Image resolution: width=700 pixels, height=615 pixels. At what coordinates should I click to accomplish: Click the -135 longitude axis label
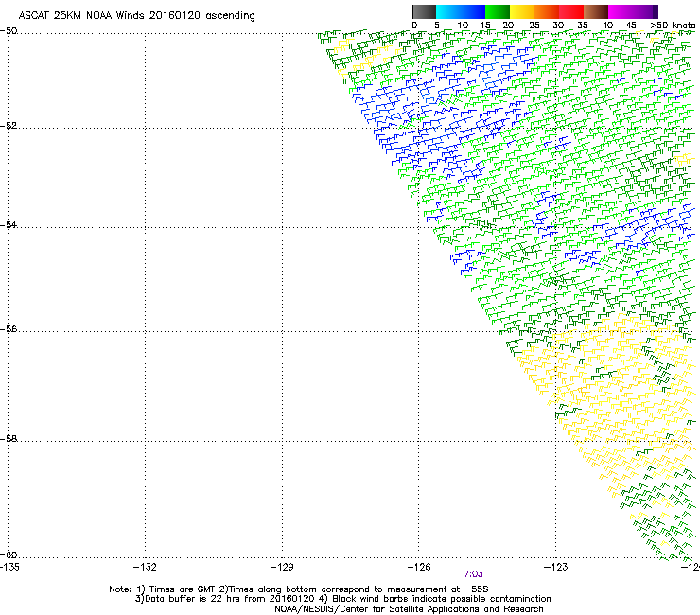point(9,567)
